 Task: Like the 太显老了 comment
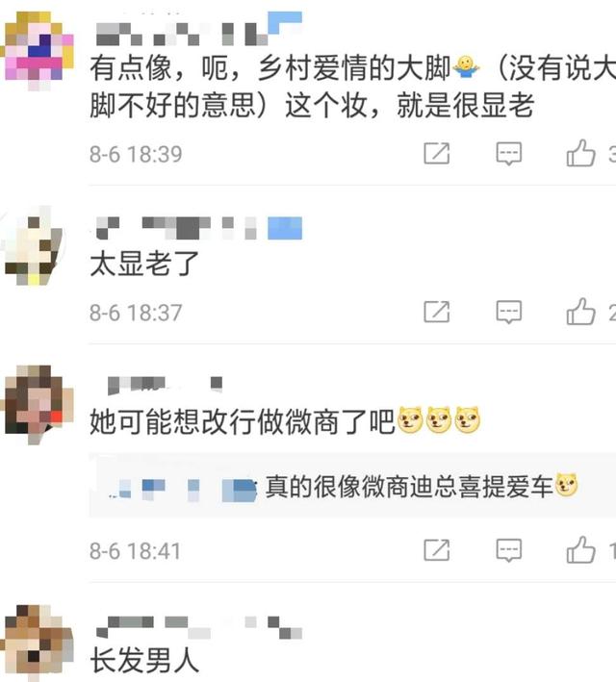click(580, 311)
